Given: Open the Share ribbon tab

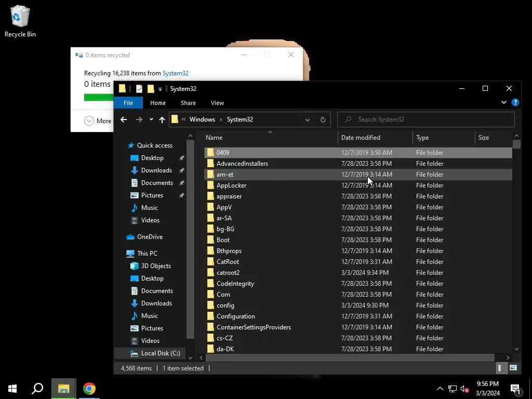Looking at the screenshot, I should click(188, 103).
